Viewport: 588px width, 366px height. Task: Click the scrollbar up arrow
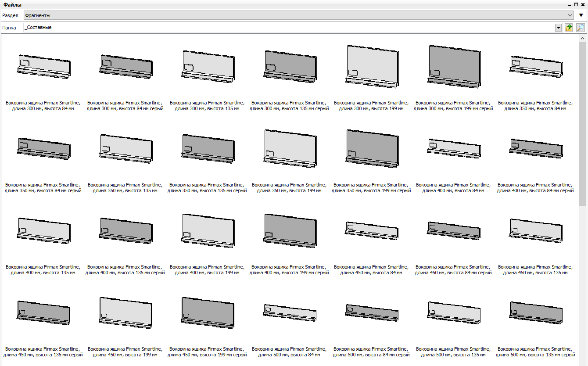[x=582, y=38]
